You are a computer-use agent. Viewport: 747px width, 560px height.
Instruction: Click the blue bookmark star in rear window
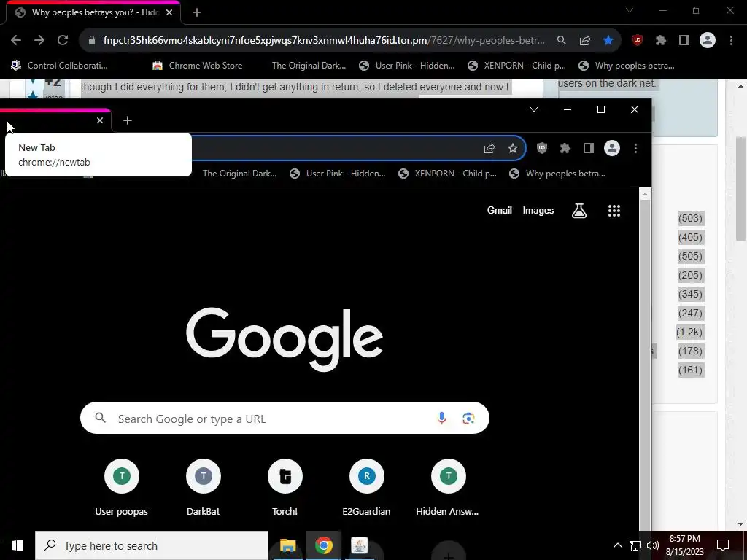click(608, 41)
